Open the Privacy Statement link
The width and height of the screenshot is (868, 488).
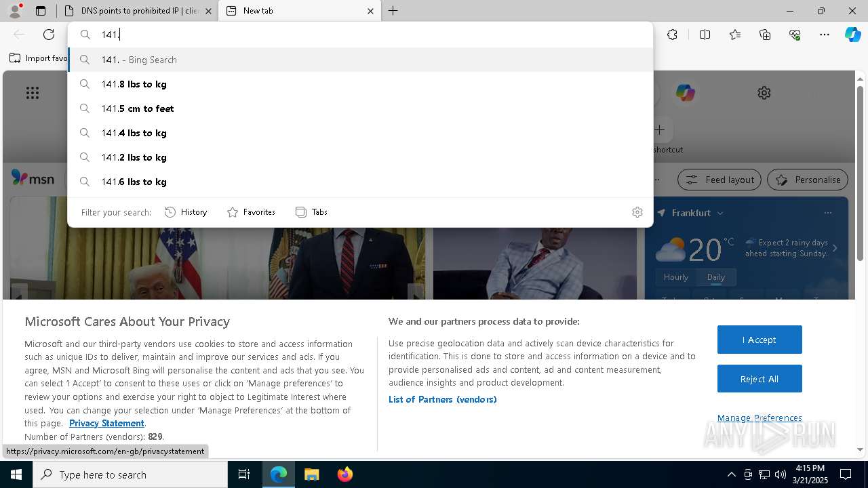pyautogui.click(x=106, y=423)
